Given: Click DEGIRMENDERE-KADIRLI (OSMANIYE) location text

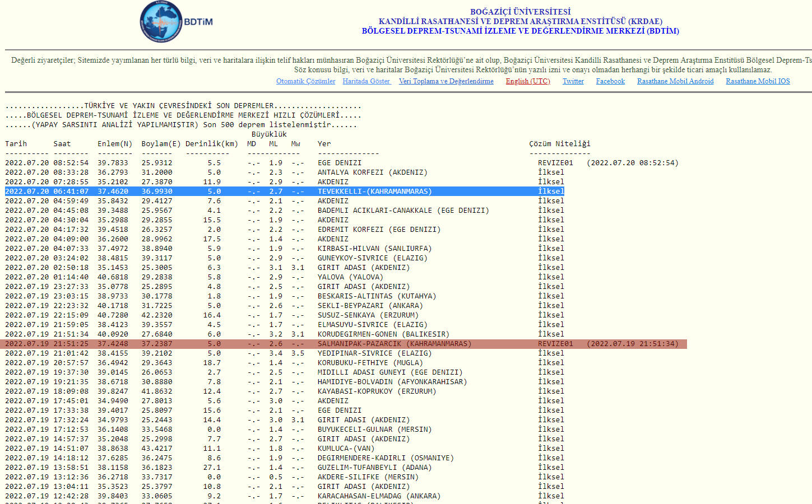Looking at the screenshot, I should [386, 458].
